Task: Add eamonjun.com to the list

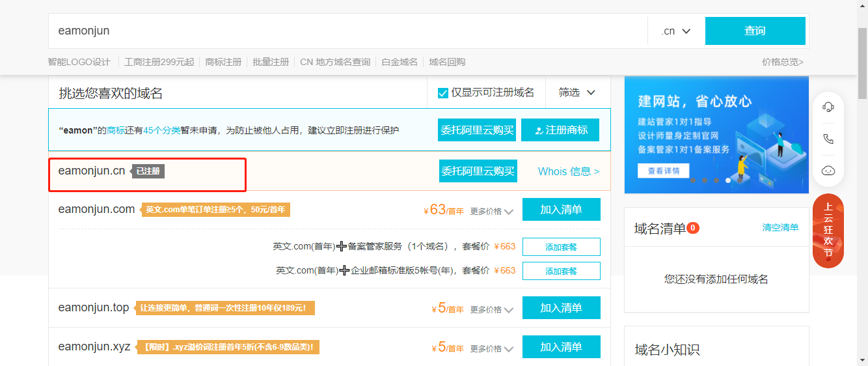Action: point(561,209)
